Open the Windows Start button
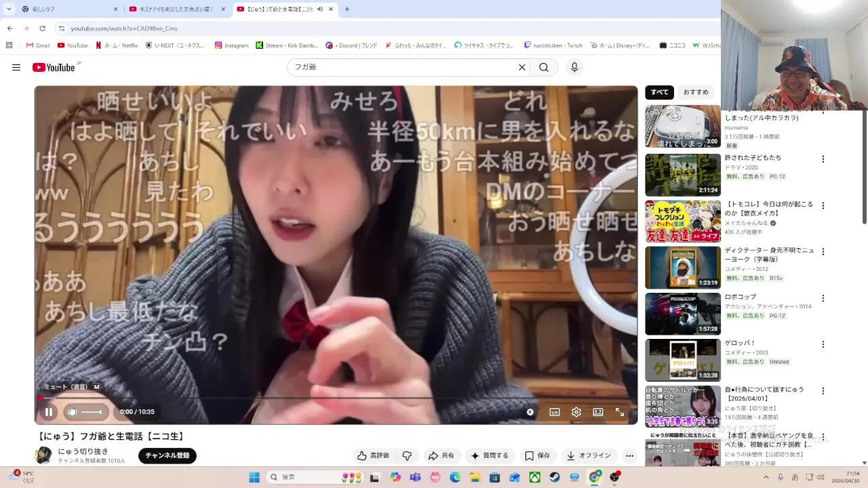The width and height of the screenshot is (868, 488). tap(254, 477)
